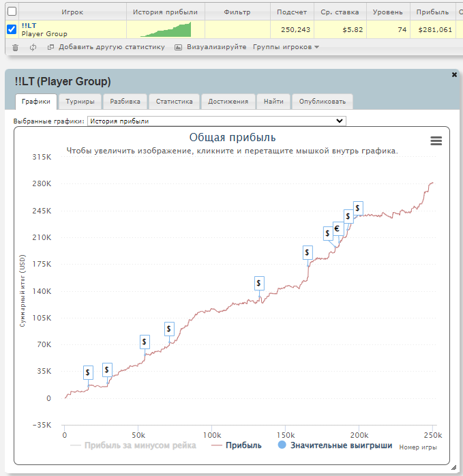The image size is (463, 476).
Task: Open the chart hamburger menu
Action: (436, 140)
